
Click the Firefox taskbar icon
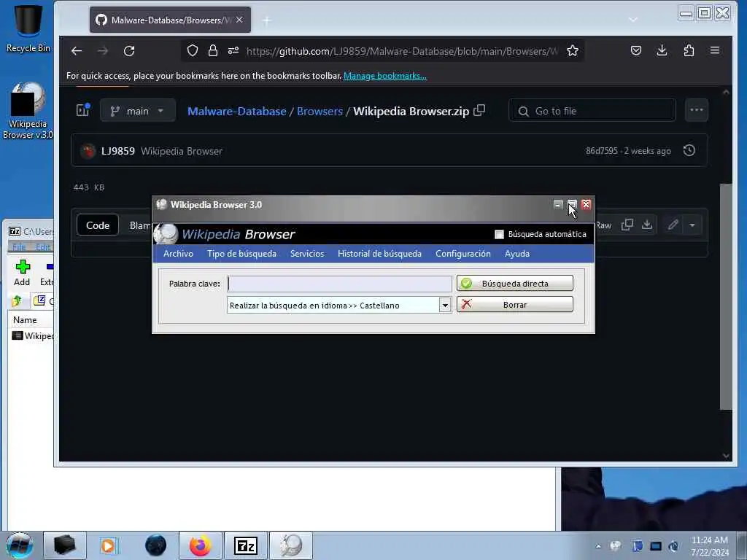pyautogui.click(x=200, y=545)
